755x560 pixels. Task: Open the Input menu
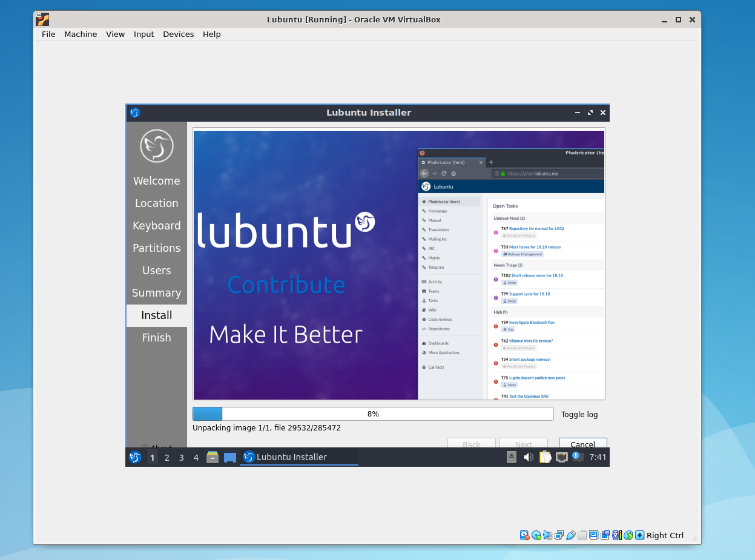[144, 35]
